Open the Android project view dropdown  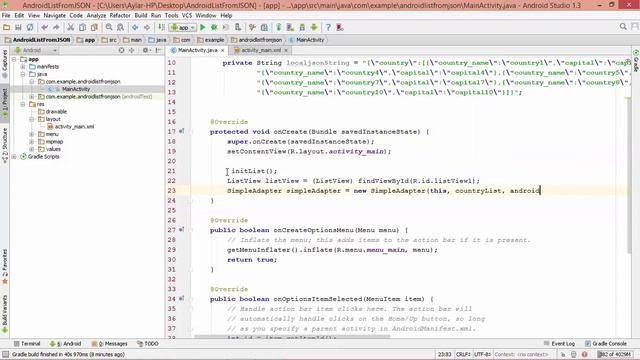pos(36,50)
